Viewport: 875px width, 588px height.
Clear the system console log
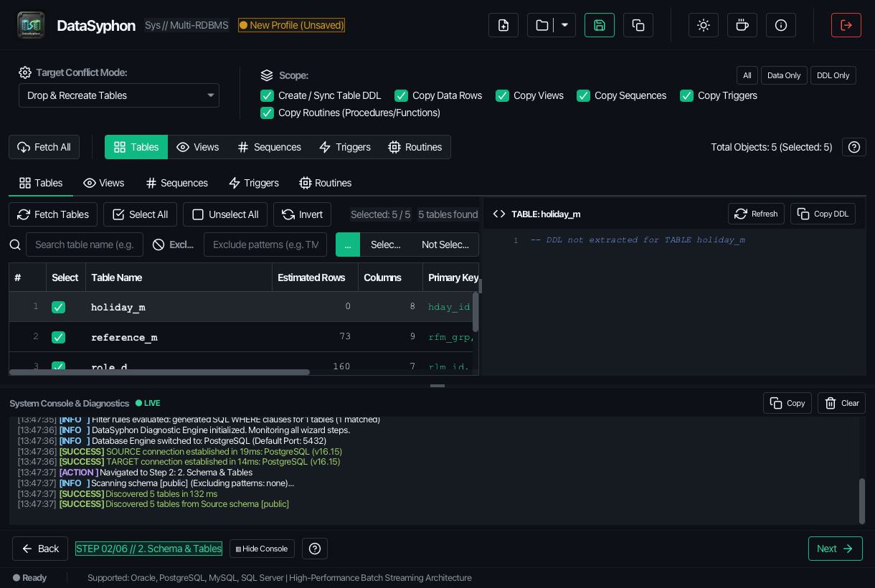coord(841,403)
